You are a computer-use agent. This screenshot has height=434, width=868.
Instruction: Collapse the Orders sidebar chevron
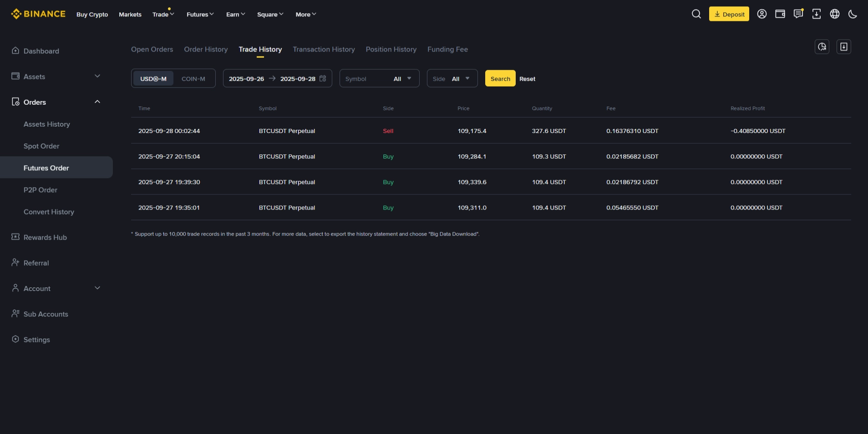click(x=97, y=102)
